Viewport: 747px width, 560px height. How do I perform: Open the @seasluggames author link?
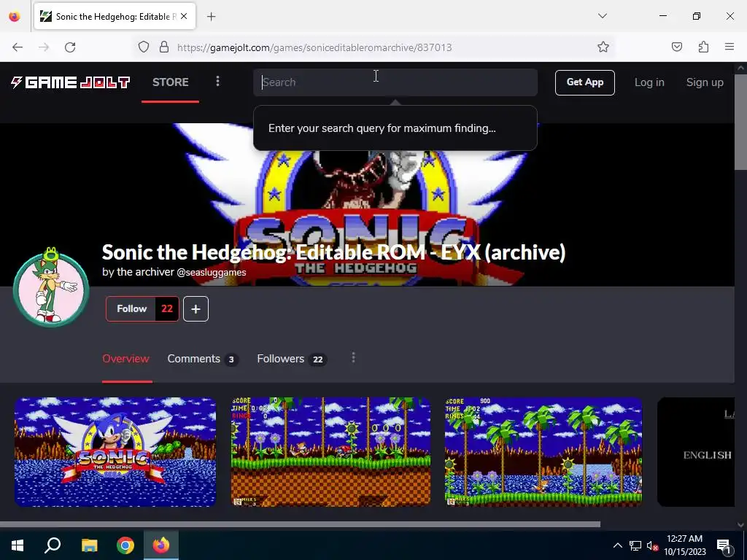(x=211, y=273)
